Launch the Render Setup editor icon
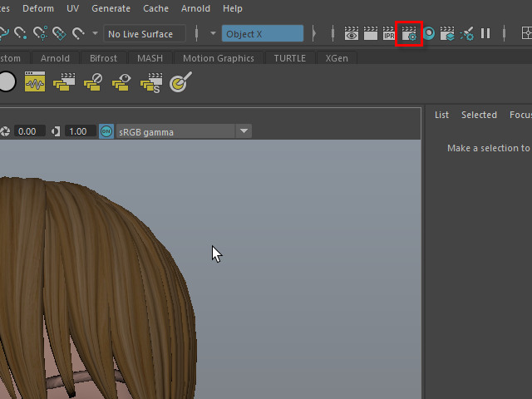The image size is (532, 399). [447, 34]
